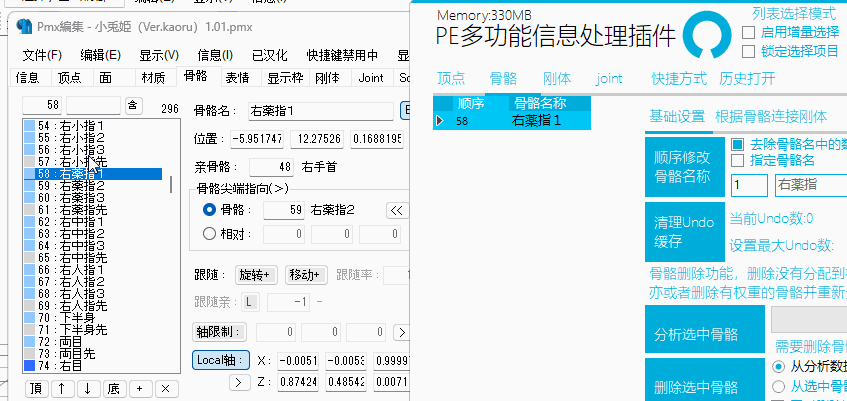
Task: Expand the > arrow next to 轴限制
Action: pyautogui.click(x=401, y=332)
